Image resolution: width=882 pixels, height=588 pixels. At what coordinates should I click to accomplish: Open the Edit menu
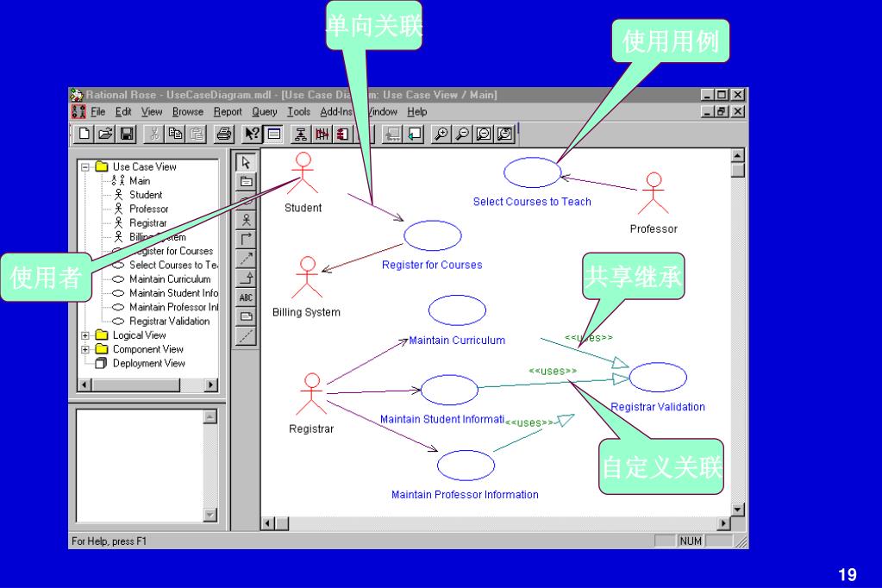pos(123,111)
